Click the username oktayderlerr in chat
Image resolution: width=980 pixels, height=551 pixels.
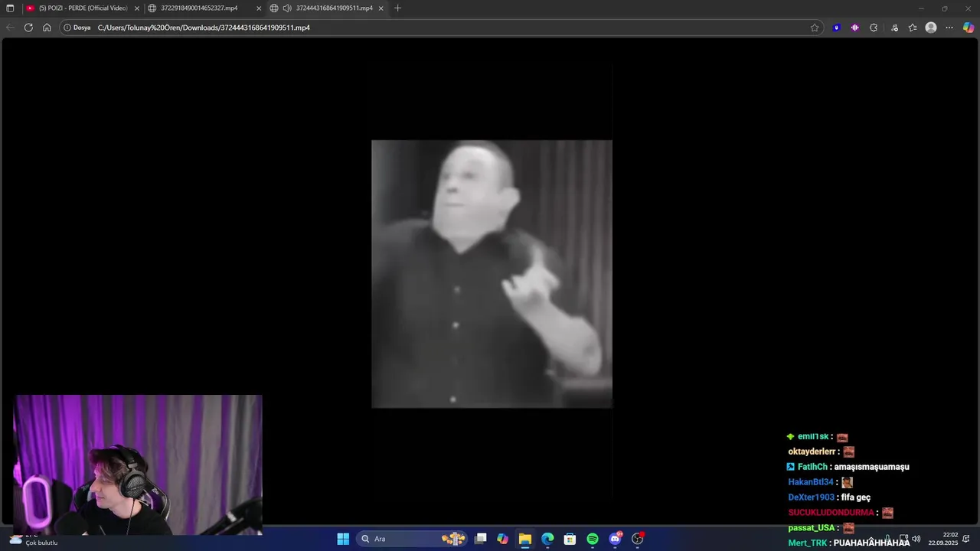pos(812,452)
